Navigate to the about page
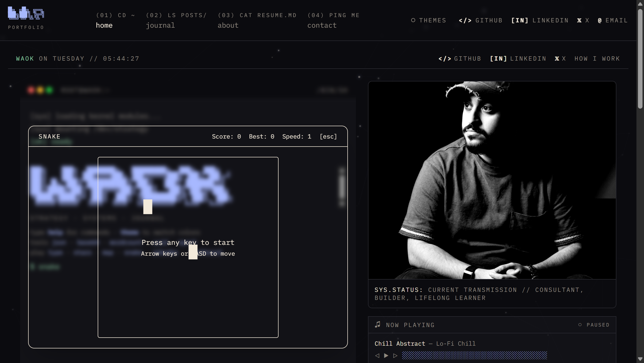The image size is (644, 363). click(228, 25)
